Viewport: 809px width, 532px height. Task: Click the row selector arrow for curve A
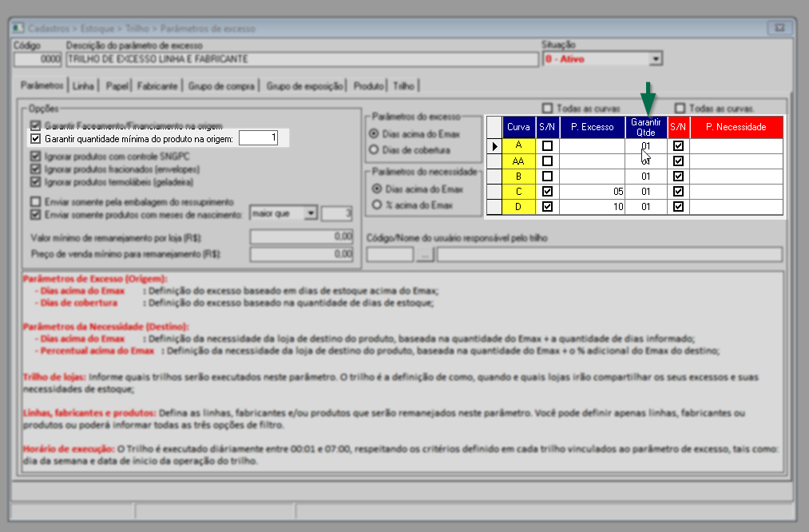click(x=495, y=146)
